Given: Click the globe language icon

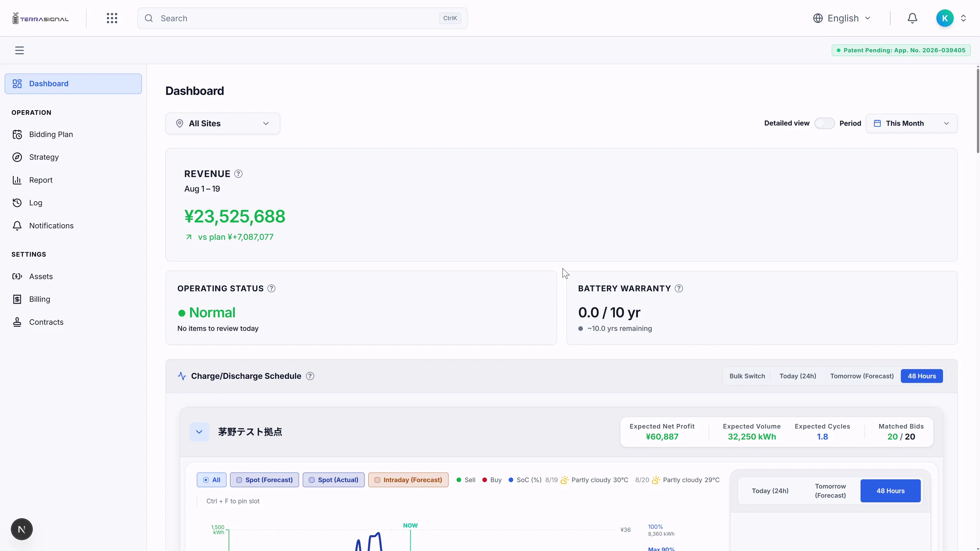Looking at the screenshot, I should pos(818,18).
